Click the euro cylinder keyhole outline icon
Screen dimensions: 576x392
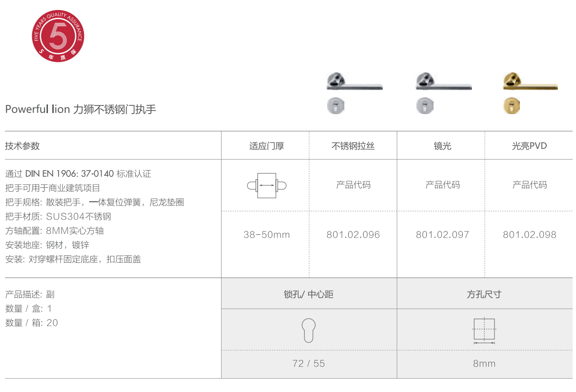[x=309, y=330]
